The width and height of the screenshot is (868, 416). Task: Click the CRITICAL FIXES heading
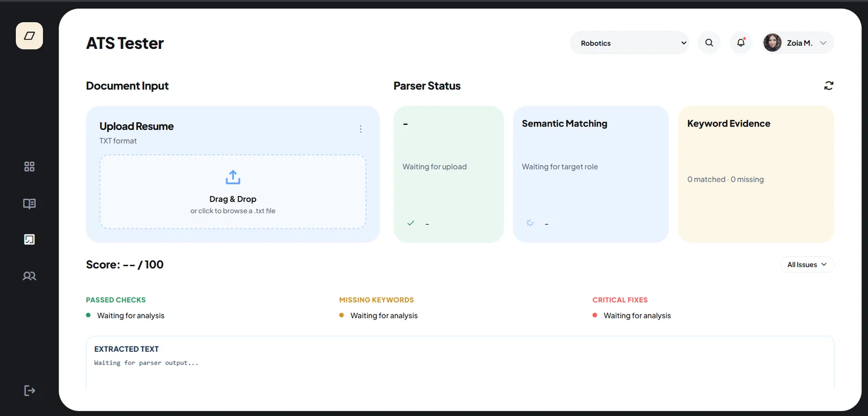(x=620, y=300)
